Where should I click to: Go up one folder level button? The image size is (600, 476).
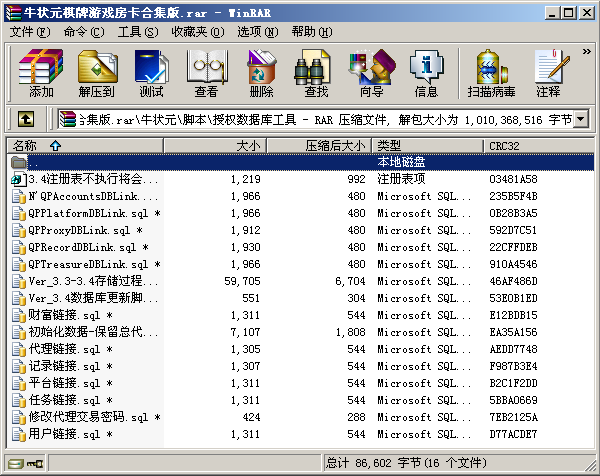27,120
